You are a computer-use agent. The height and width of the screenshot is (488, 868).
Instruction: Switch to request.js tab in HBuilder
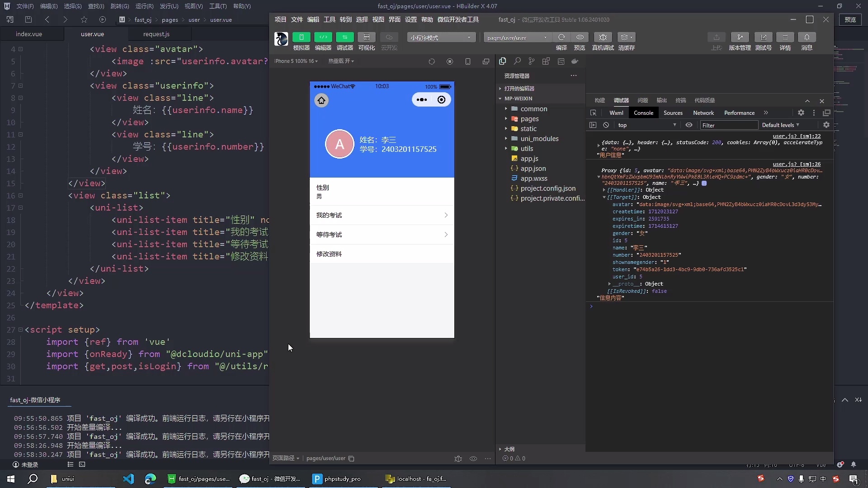point(156,34)
